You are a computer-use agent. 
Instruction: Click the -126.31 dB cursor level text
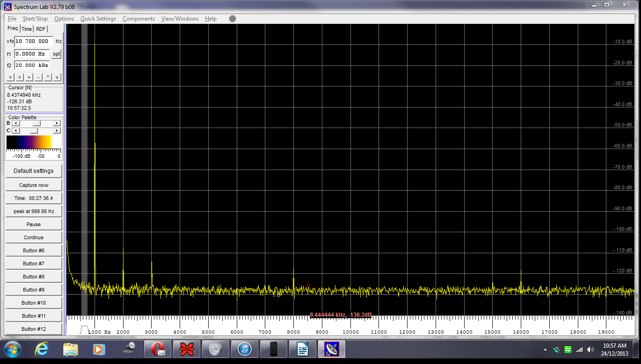pyautogui.click(x=20, y=101)
